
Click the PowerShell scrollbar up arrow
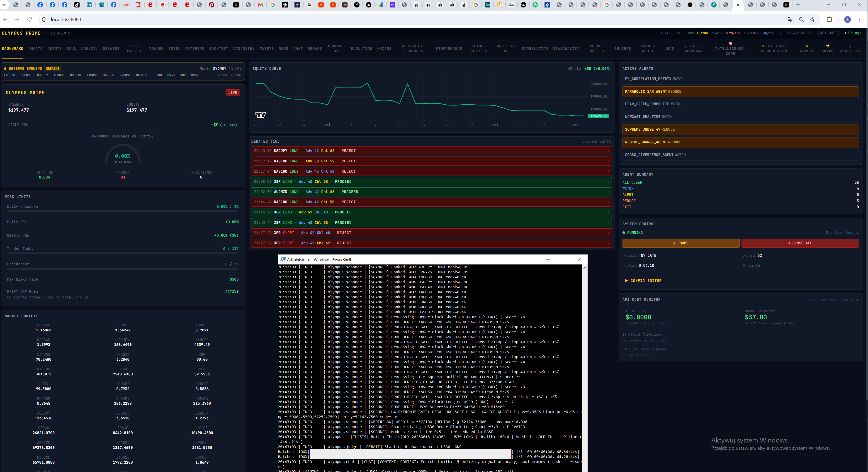(x=585, y=268)
